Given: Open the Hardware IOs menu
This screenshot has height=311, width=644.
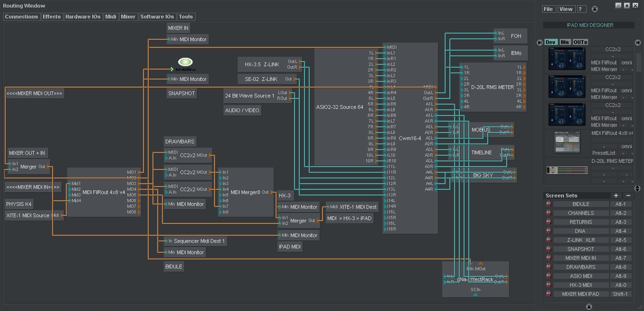Looking at the screenshot, I should [83, 17].
